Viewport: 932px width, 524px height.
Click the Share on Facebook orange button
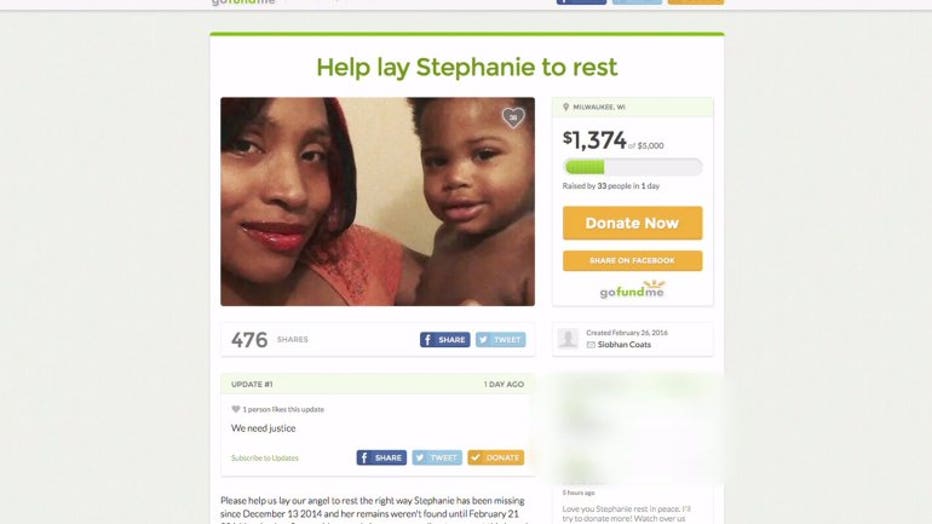(x=632, y=261)
